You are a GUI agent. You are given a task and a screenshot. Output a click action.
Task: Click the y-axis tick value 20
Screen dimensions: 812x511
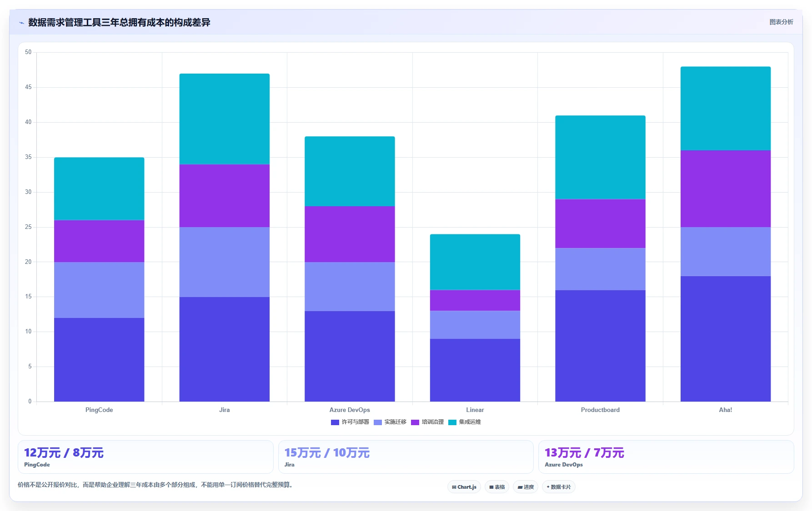click(28, 262)
